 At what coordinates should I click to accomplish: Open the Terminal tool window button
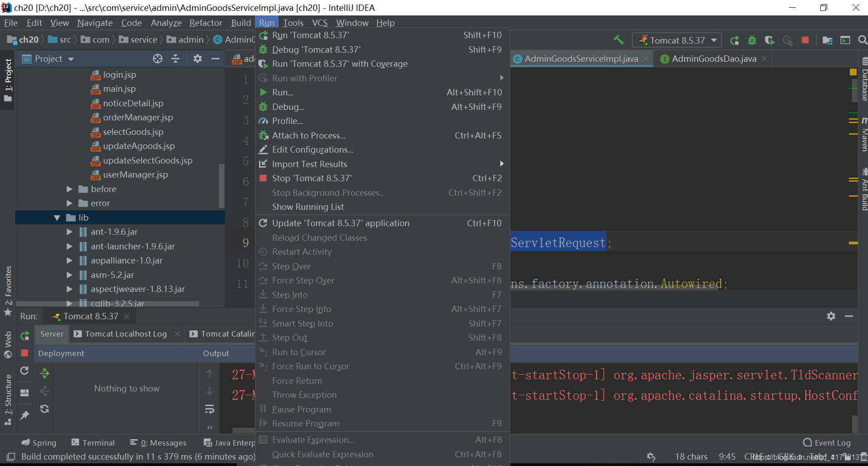click(x=93, y=442)
